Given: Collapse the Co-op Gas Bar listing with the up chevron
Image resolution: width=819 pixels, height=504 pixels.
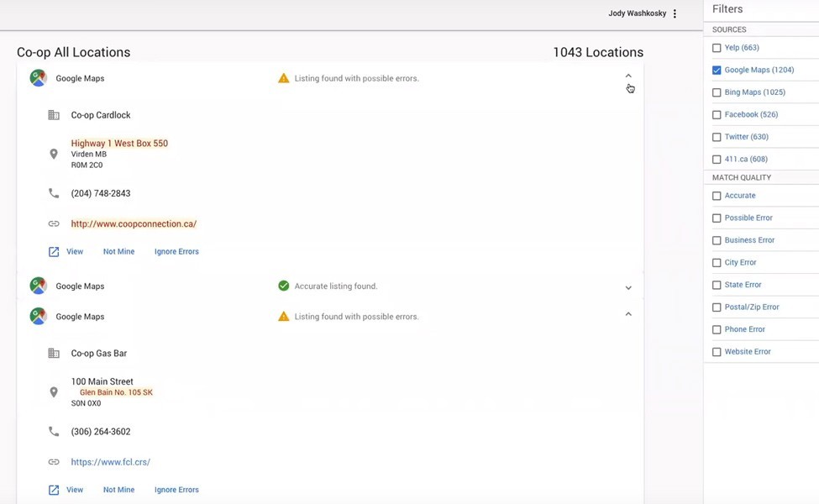Looking at the screenshot, I should point(628,314).
